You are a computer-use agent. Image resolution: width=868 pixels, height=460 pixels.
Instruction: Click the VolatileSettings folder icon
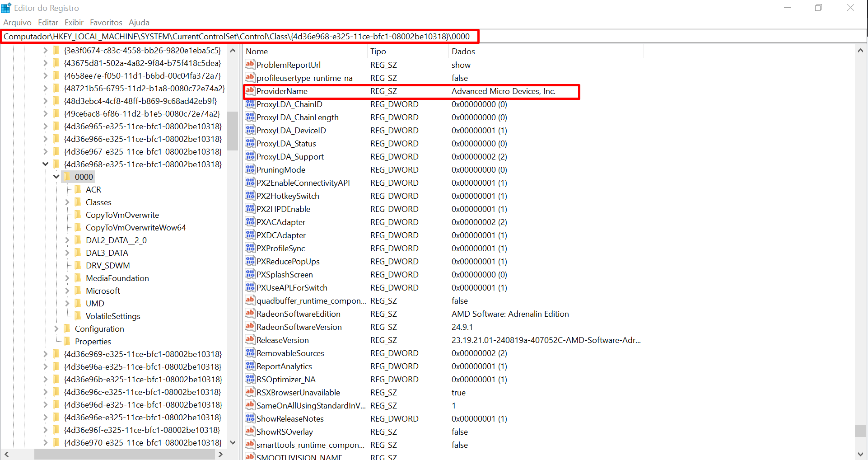[x=78, y=316]
